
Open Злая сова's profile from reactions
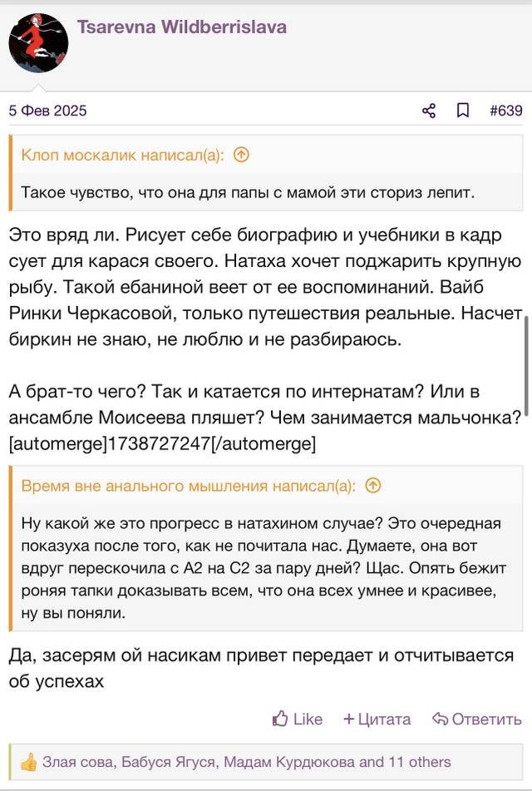point(79,762)
